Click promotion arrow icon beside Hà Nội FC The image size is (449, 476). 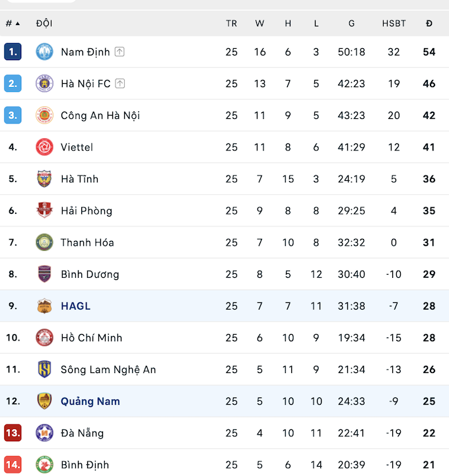pyautogui.click(x=120, y=83)
